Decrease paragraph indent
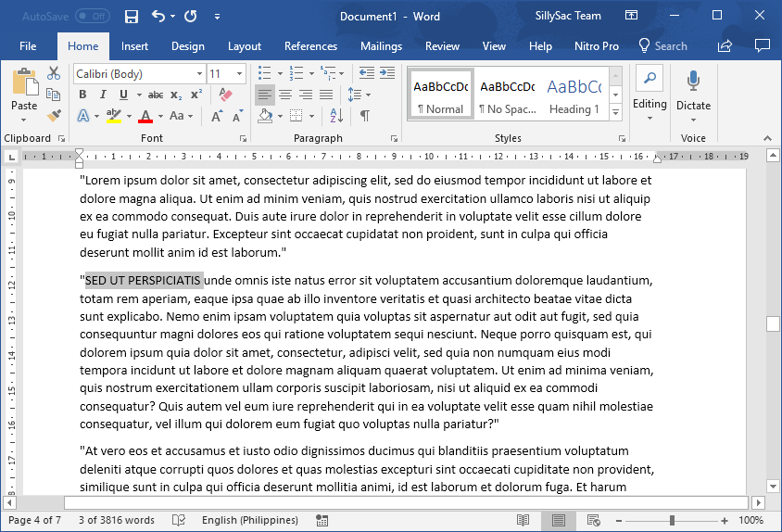Viewport: 782px width, 532px height. (367, 73)
